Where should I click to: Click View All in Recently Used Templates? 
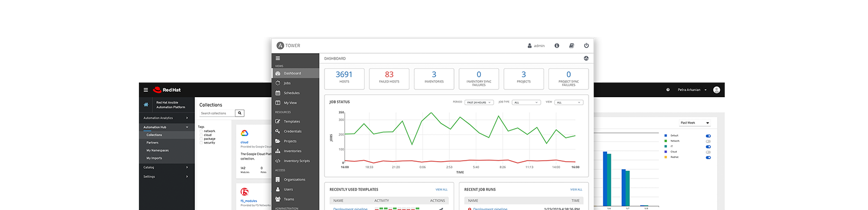pyautogui.click(x=442, y=189)
